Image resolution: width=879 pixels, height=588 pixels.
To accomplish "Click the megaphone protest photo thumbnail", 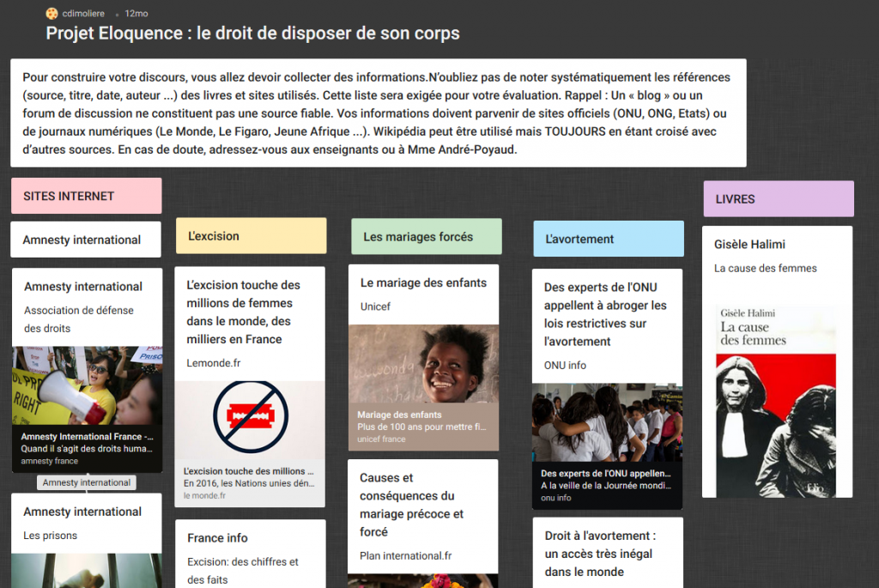I will pyautogui.click(x=88, y=385).
